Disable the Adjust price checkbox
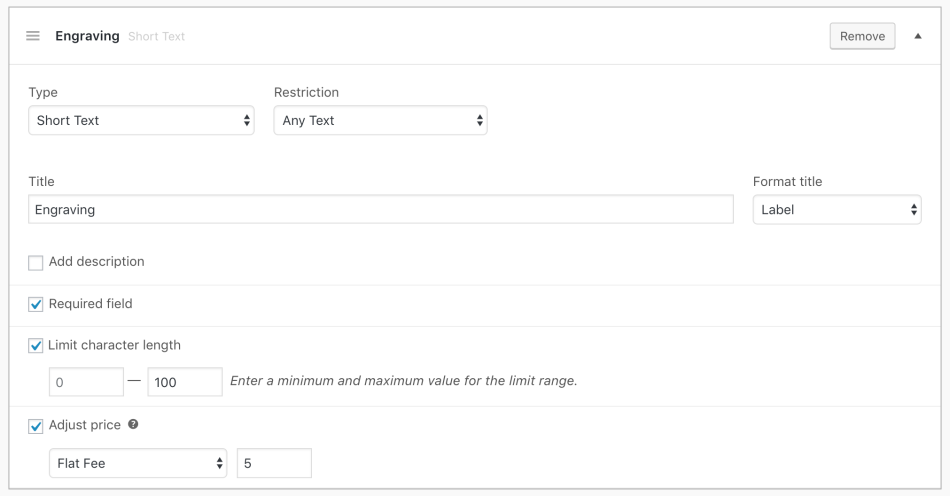This screenshot has height=496, width=950. point(36,426)
